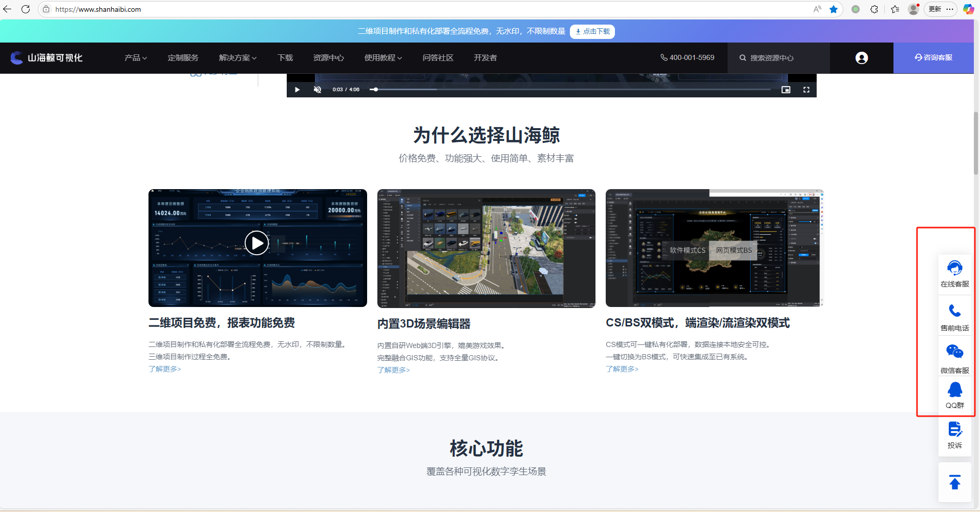Open the QQ群 sidebar icon

point(955,395)
